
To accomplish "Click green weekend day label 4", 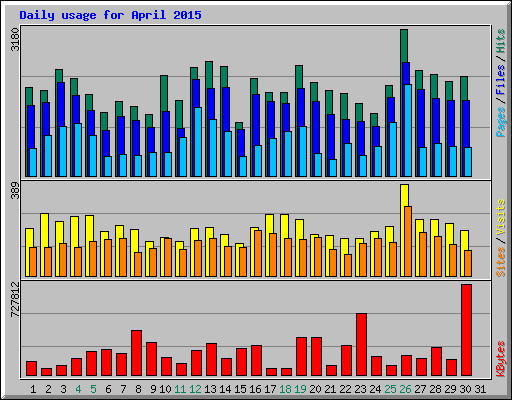I will pos(78,389).
